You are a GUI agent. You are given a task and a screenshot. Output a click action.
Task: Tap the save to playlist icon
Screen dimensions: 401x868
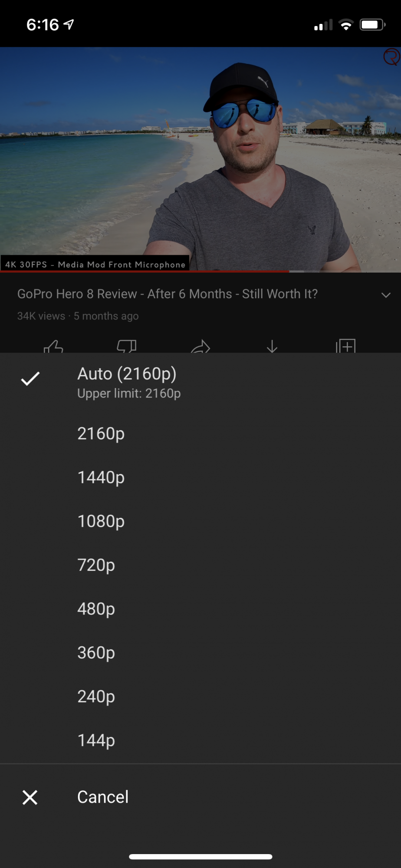tap(346, 346)
